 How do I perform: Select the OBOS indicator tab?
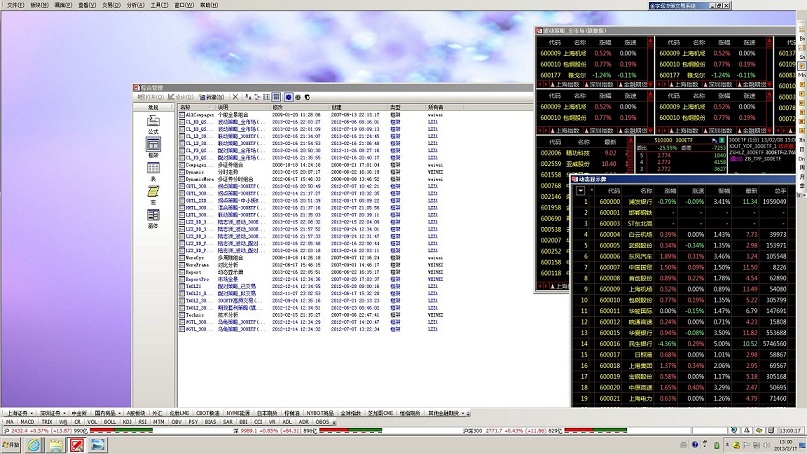[x=322, y=422]
